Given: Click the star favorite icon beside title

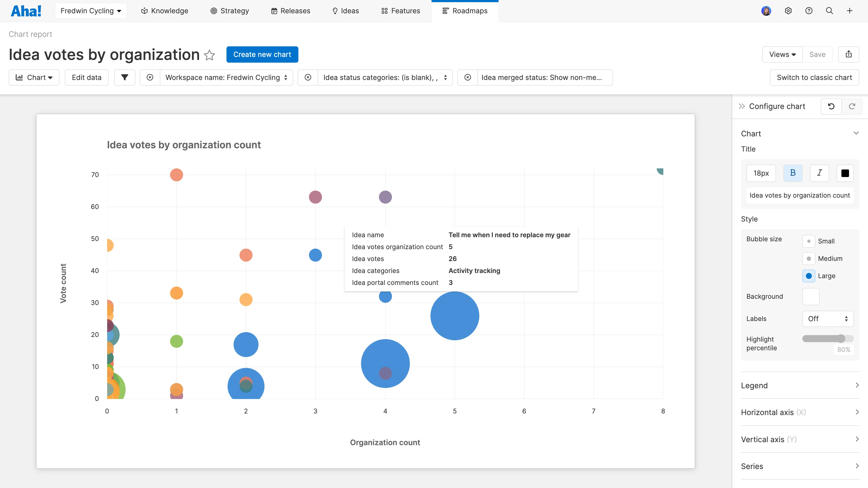Looking at the screenshot, I should (x=209, y=55).
